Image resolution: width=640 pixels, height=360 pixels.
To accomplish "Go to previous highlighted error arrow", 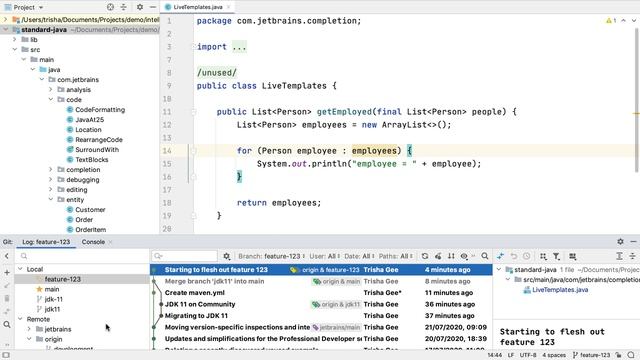I will tap(624, 20).
